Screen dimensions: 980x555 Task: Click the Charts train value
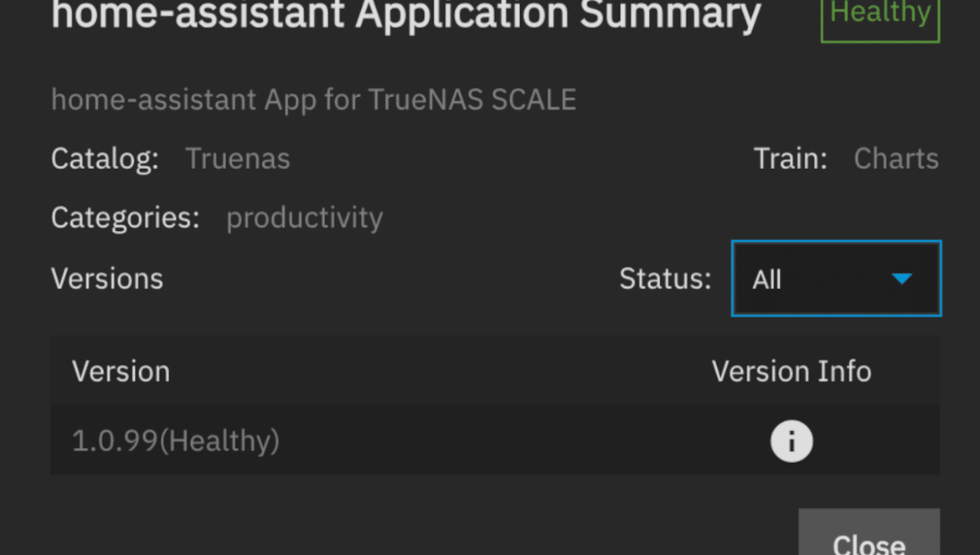click(x=896, y=158)
